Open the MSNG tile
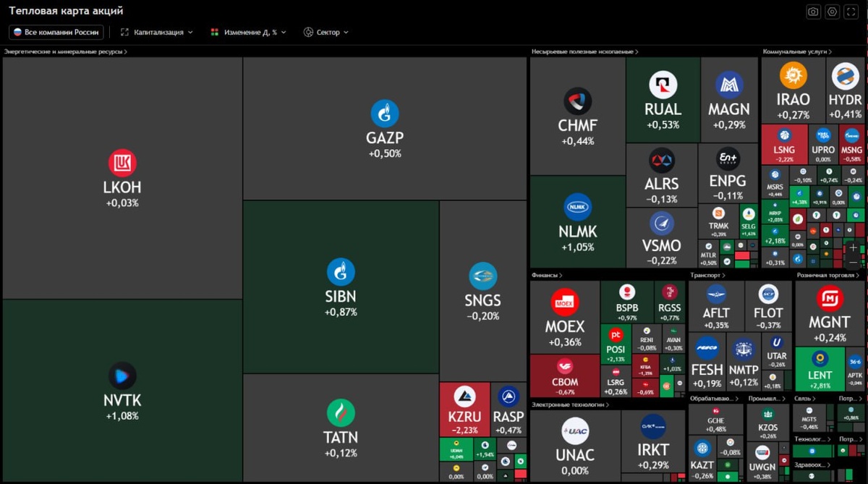Image resolution: width=868 pixels, height=484 pixels. point(851,144)
